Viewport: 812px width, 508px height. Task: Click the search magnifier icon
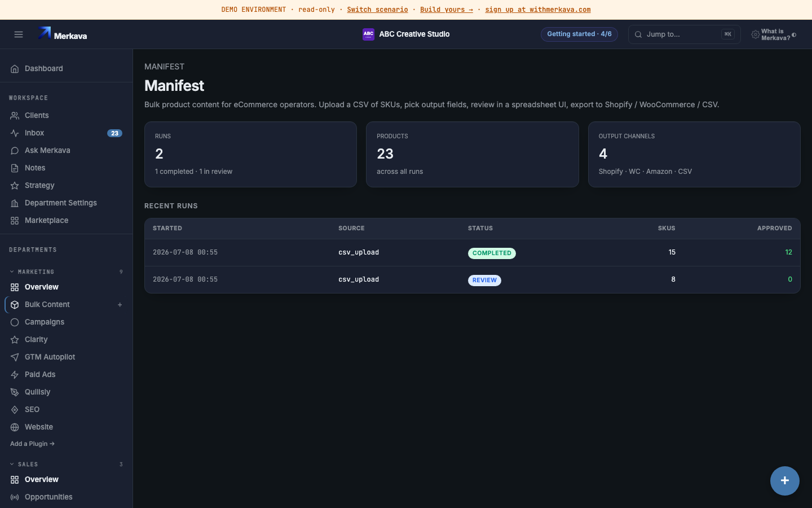pyautogui.click(x=638, y=34)
